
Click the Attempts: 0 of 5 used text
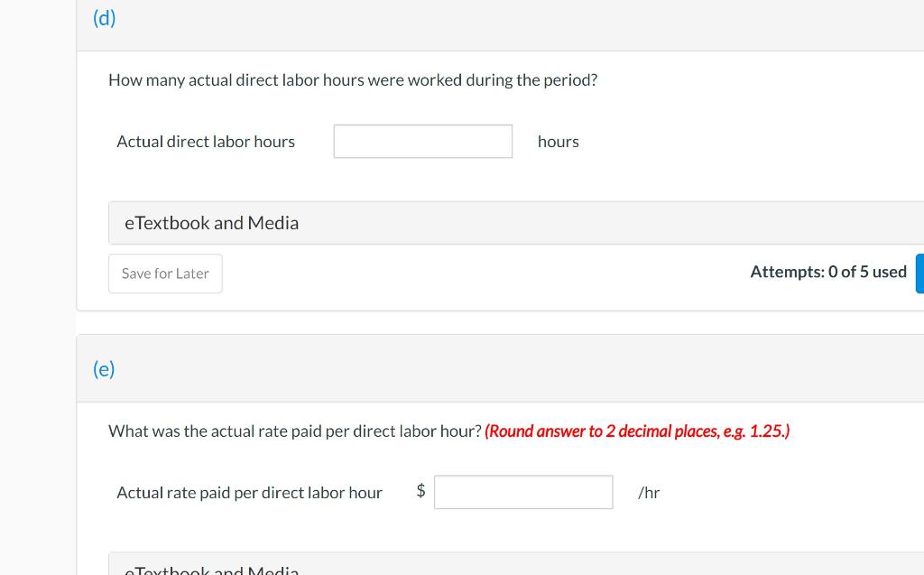coord(828,272)
